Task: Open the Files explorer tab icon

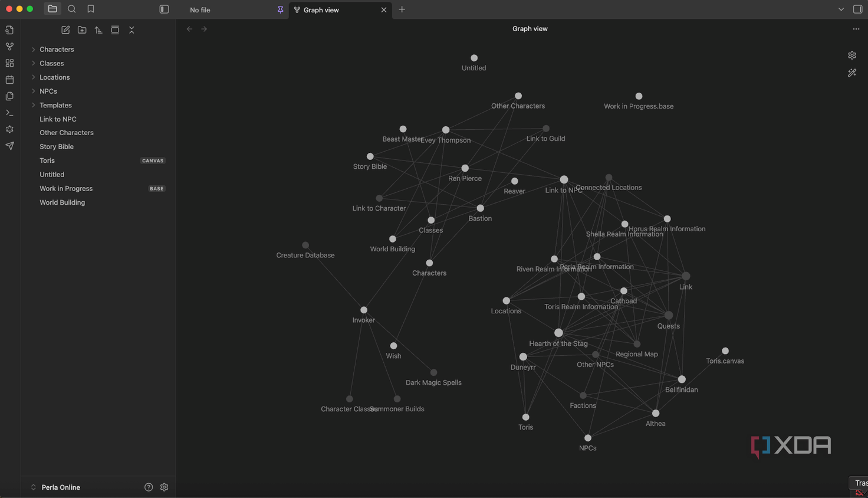Action: tap(52, 9)
